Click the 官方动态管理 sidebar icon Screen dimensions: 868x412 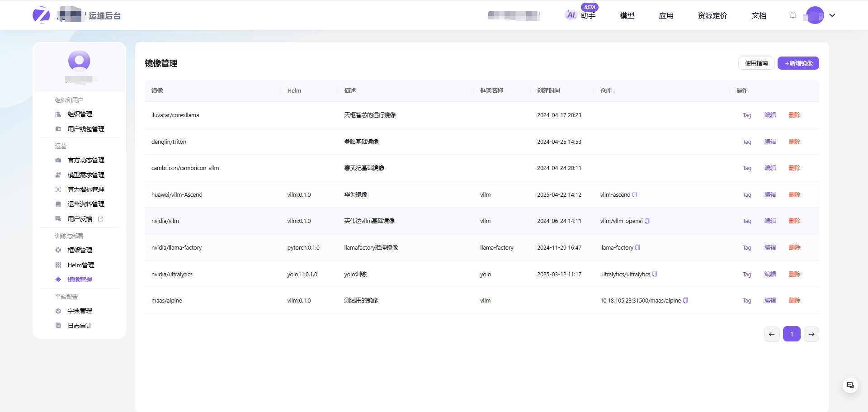pos(58,161)
